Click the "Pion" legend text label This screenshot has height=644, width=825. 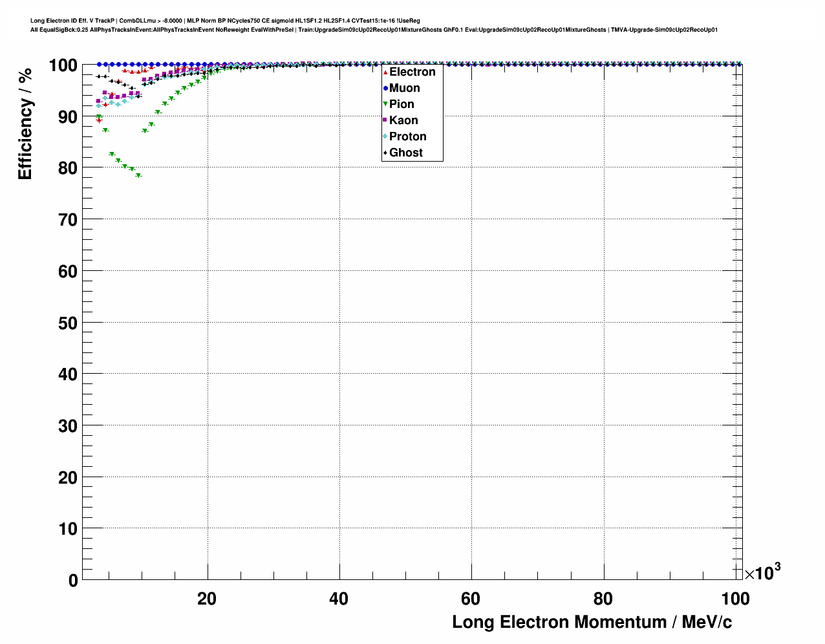(402, 105)
